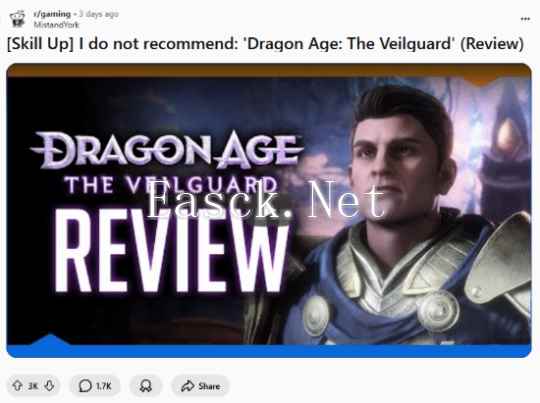Click the Dragon Age logo in the thumbnail
Screen dimensions: 540x403
pos(167,162)
